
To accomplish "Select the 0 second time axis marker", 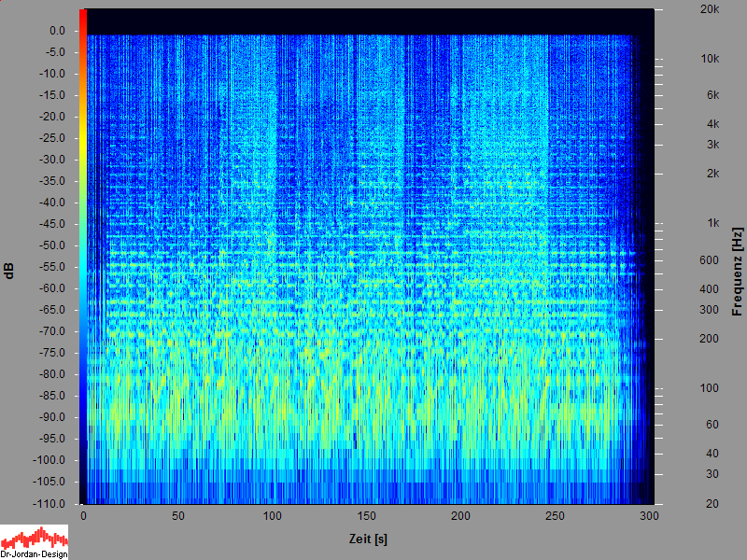I will [x=84, y=516].
